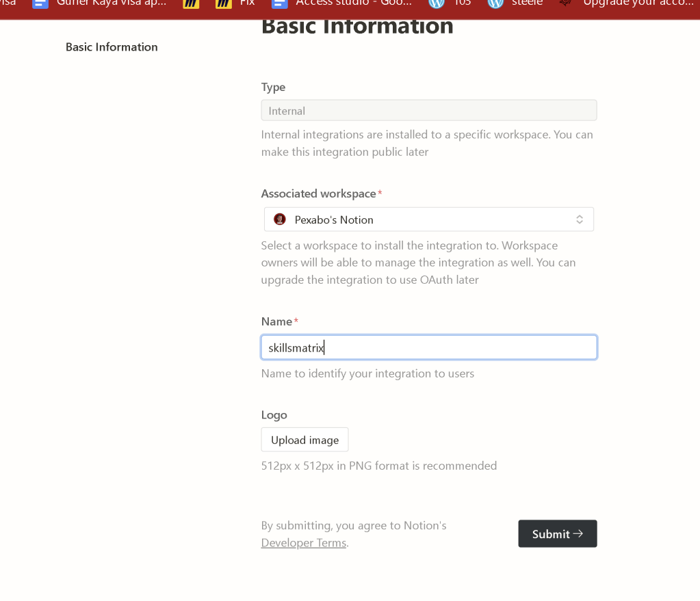Click the Upload image button

pyautogui.click(x=304, y=440)
